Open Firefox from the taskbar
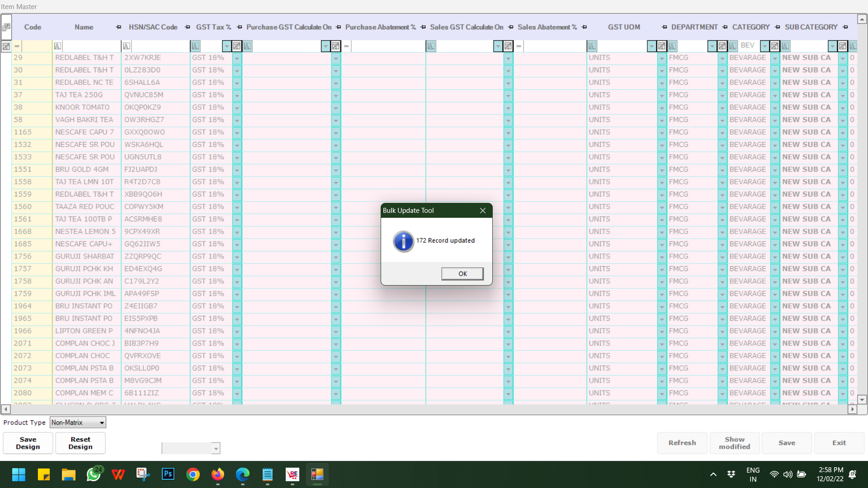This screenshot has width=868, height=488. tap(217, 474)
